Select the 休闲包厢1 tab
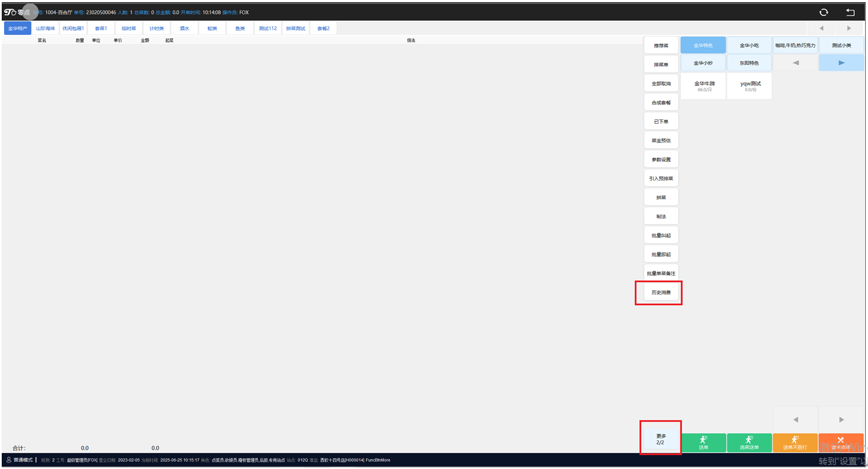 tap(73, 28)
